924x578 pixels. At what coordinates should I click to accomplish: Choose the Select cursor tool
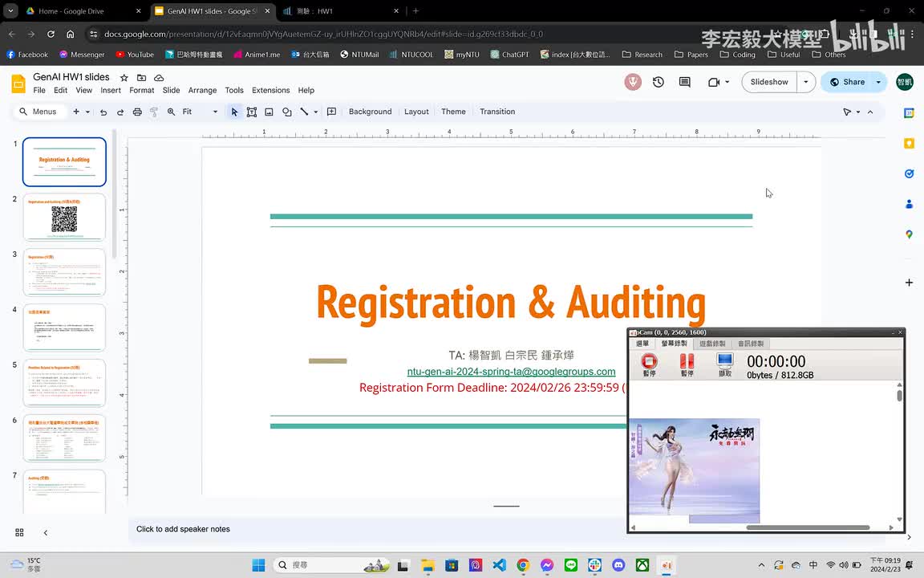point(234,112)
